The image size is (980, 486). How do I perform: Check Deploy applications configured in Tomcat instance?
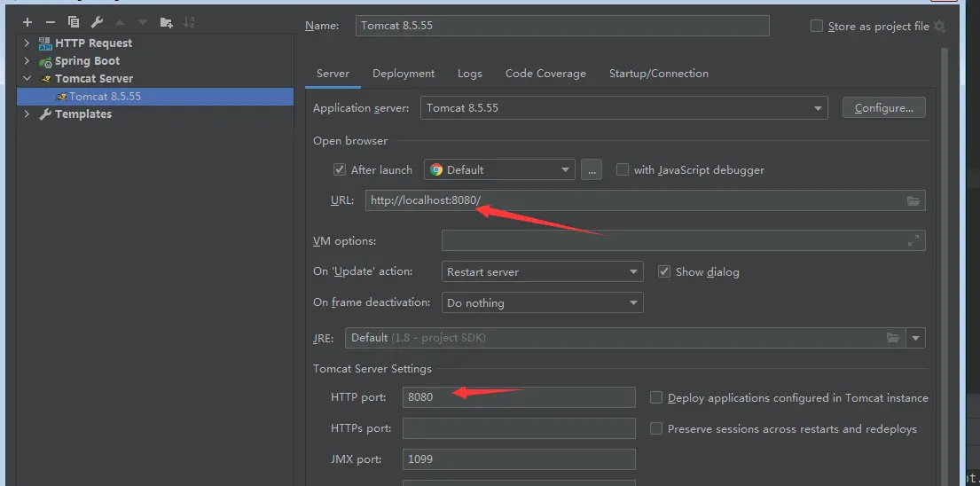[x=656, y=398]
